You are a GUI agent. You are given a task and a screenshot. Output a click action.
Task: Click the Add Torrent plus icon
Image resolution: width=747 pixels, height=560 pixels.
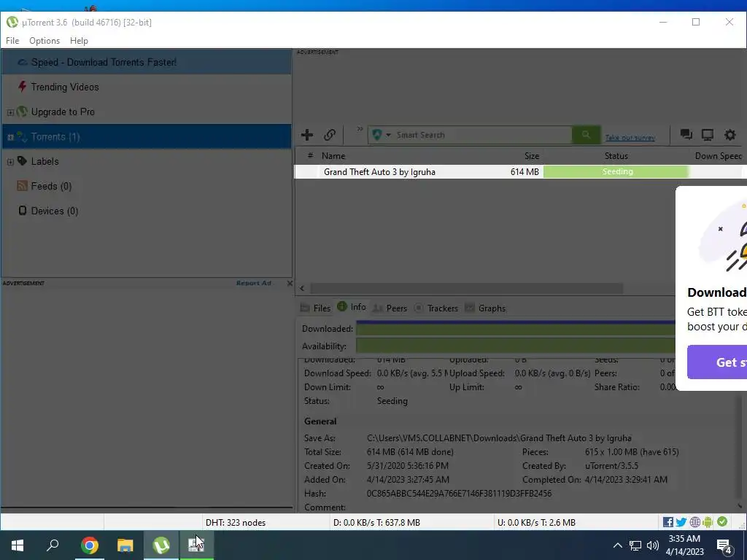tap(307, 135)
